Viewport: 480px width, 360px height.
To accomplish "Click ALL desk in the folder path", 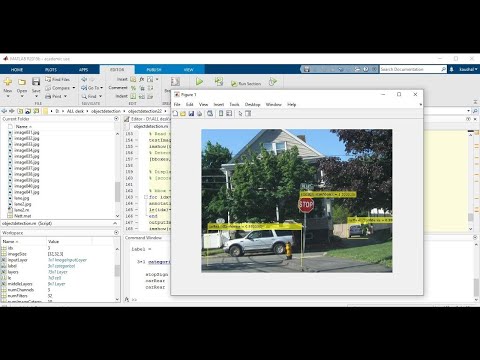I will (x=75, y=111).
